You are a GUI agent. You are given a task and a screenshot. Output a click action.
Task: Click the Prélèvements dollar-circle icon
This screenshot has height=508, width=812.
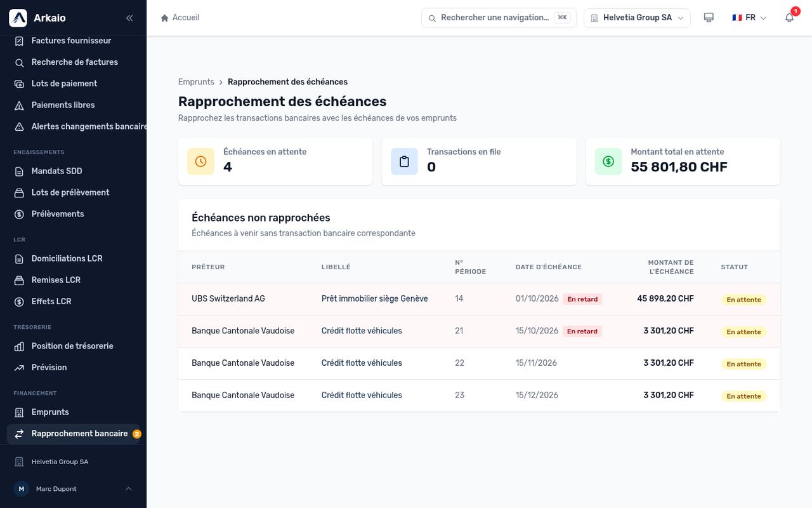click(x=19, y=214)
